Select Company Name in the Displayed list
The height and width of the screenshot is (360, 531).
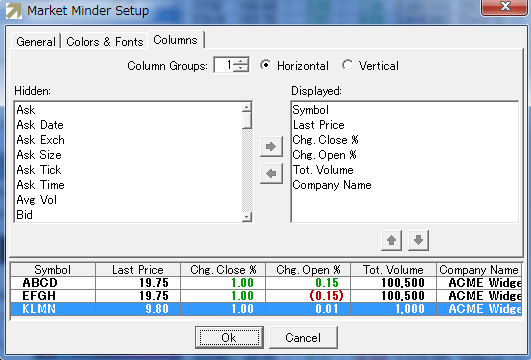click(x=332, y=185)
